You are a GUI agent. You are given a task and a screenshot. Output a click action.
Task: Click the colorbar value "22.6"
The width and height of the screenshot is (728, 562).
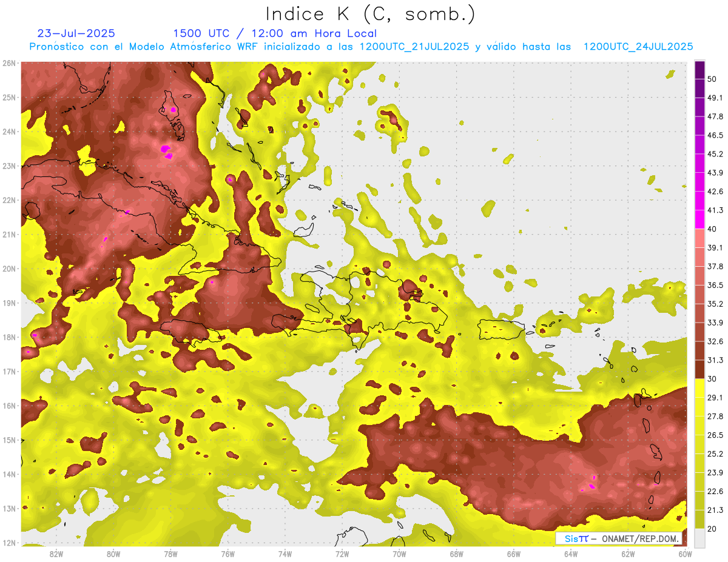point(715,491)
